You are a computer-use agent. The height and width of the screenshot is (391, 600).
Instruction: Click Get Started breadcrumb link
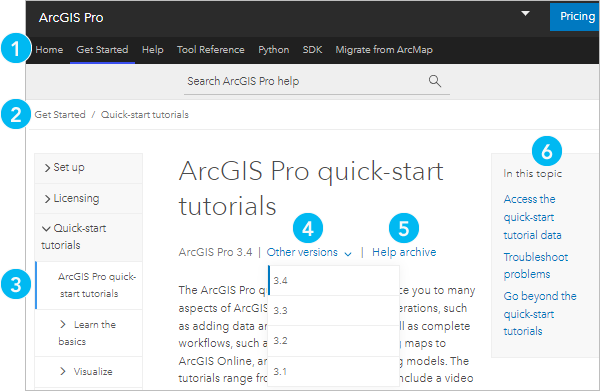(x=60, y=115)
